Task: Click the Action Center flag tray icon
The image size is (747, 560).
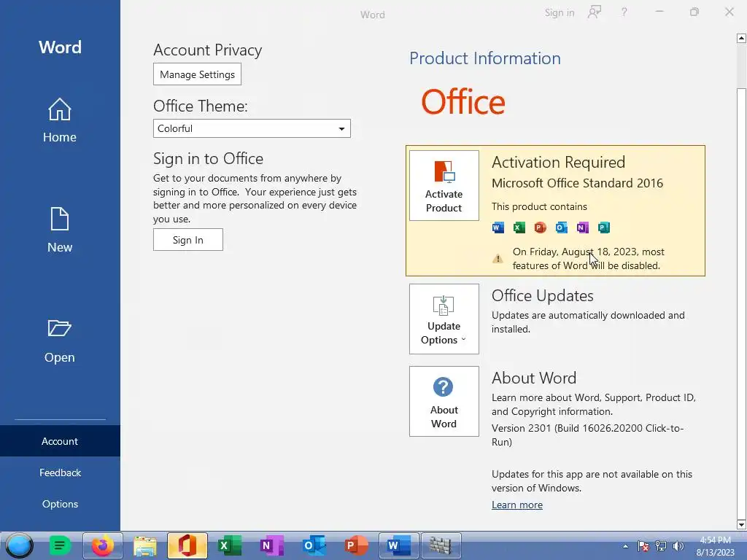Action: coord(643,546)
